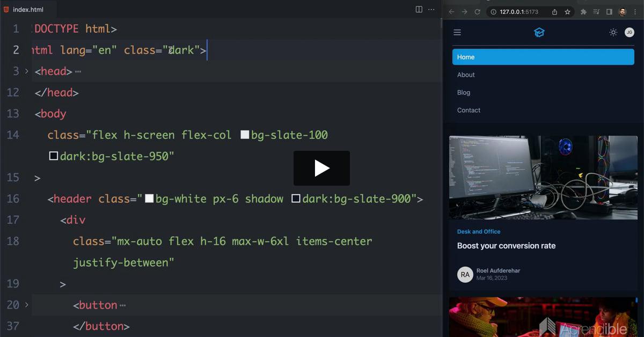Viewport: 644px width, 337px height.
Task: Expand the folded button element on line 20
Action: pyautogui.click(x=27, y=305)
